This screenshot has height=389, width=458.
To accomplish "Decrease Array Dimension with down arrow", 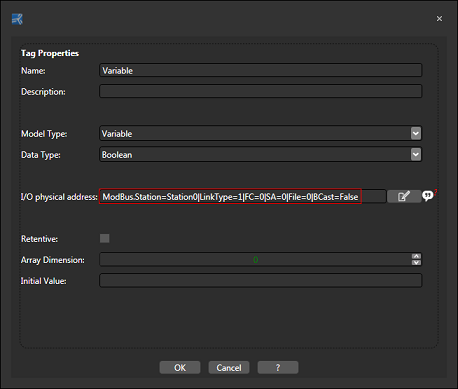I will click(416, 262).
